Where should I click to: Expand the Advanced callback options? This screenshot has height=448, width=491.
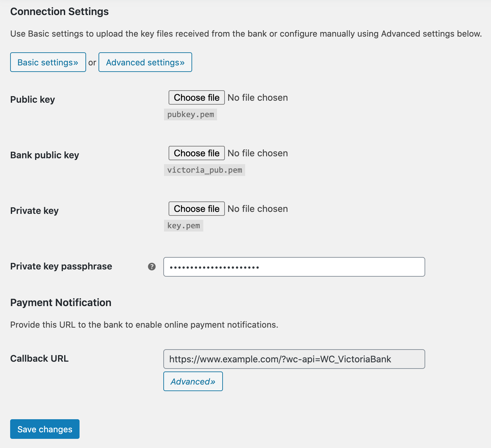(193, 381)
